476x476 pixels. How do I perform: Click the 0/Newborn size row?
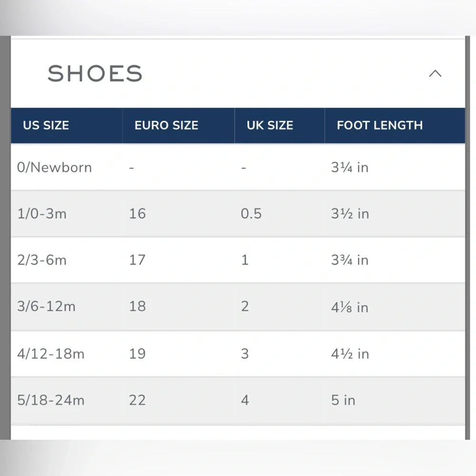[x=238, y=167]
